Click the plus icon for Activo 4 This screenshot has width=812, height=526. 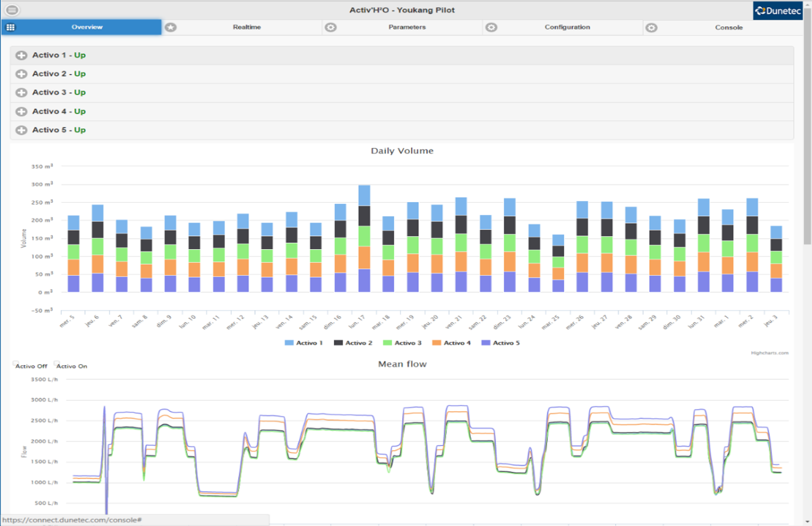21,111
